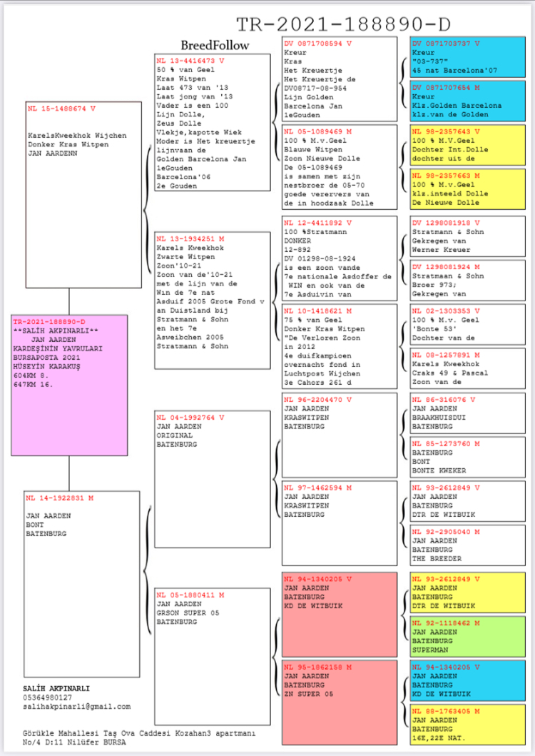The height and width of the screenshot is (756, 535).
Task: Click the 45 nat Barcelona'07 text
Action: click(x=454, y=71)
